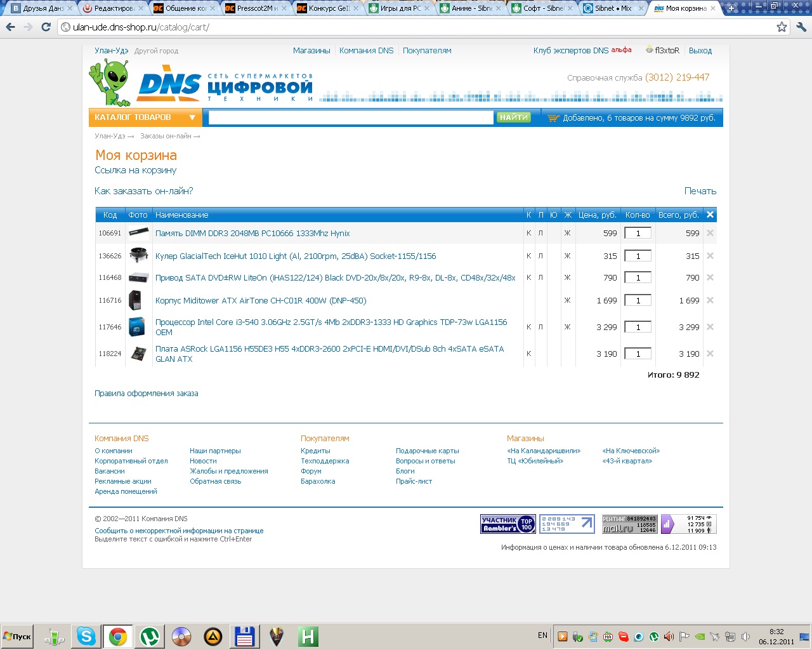This screenshot has width=812, height=650.
Task: Remove the Процессор Intel Core i3-540 row
Action: point(710,327)
